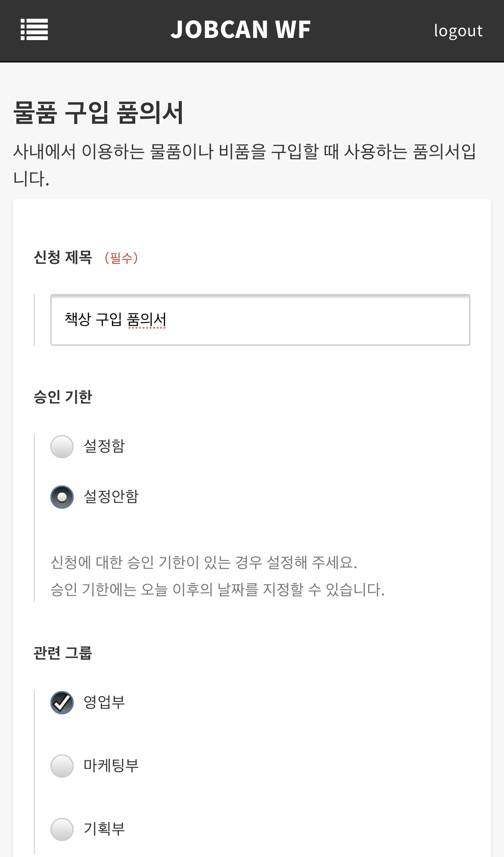Click the 신청 제목 field label
Screen dimensions: 504x857
tap(63, 257)
